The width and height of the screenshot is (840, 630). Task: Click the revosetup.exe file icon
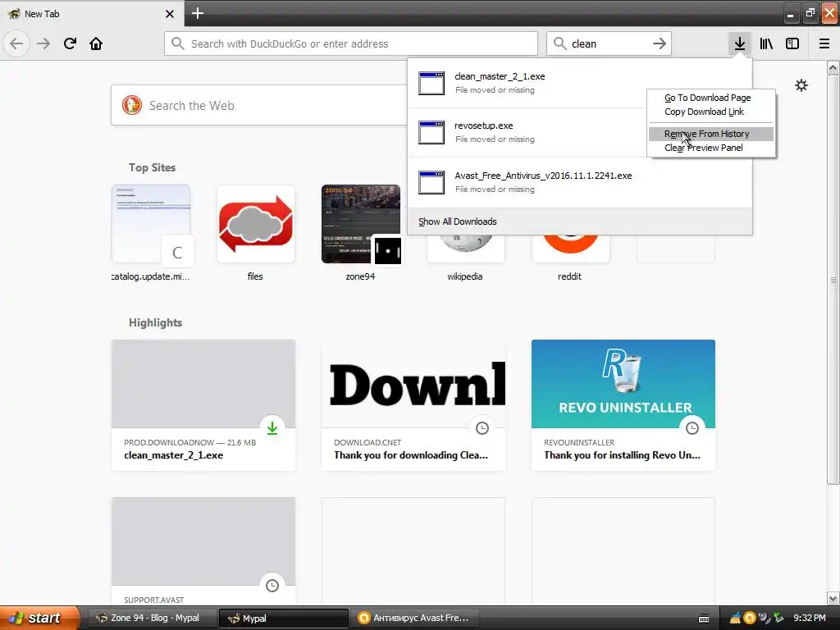coord(431,132)
